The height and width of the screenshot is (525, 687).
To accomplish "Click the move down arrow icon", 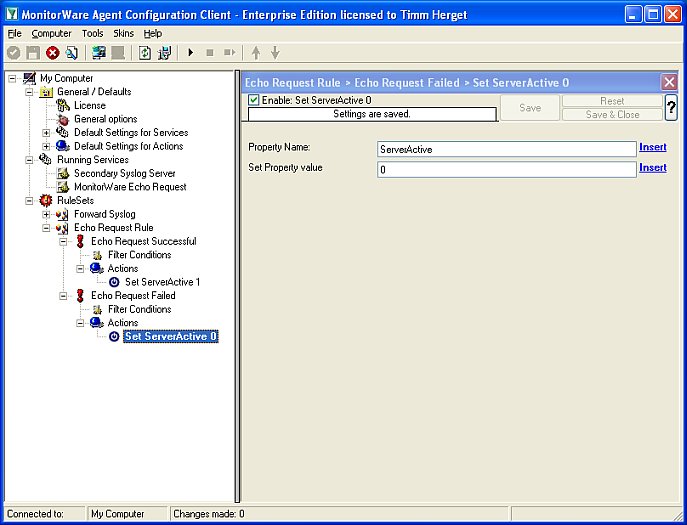I will (275, 53).
